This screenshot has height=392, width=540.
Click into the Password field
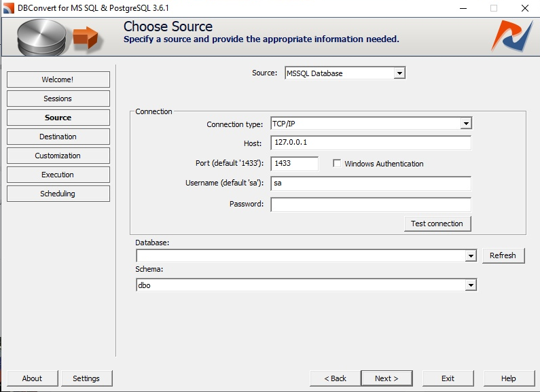point(371,204)
